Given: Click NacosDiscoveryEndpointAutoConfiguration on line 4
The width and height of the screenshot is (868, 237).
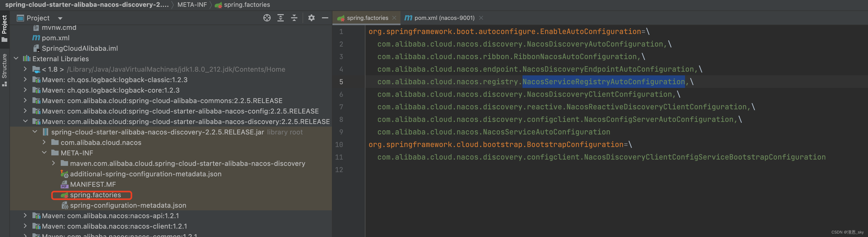Looking at the screenshot, I should coord(608,69).
